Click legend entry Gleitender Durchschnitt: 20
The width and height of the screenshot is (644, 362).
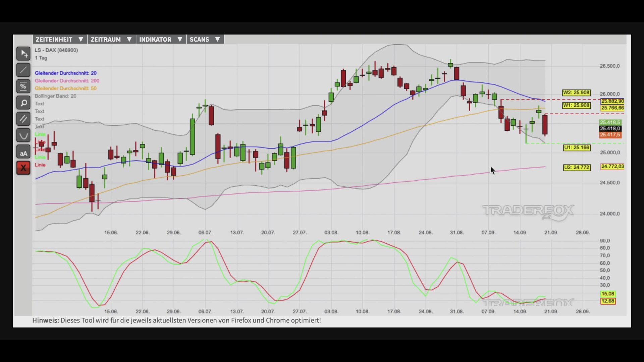pos(65,73)
